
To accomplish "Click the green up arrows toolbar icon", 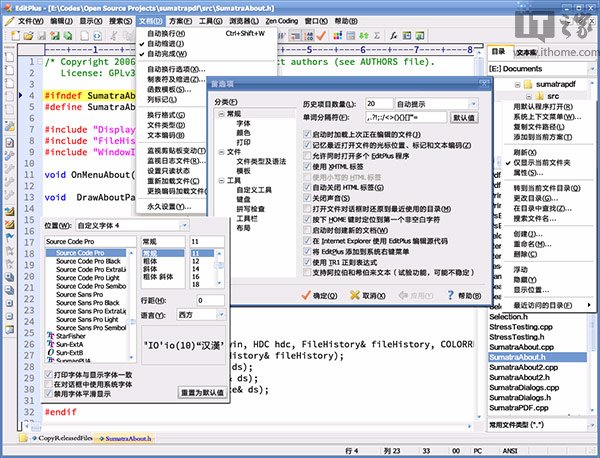I will [x=364, y=36].
